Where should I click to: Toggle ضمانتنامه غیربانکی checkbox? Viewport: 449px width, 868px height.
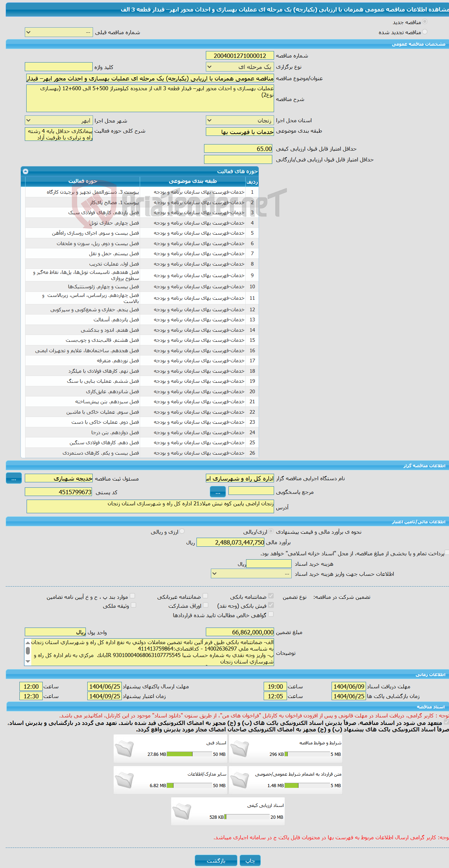click(205, 596)
